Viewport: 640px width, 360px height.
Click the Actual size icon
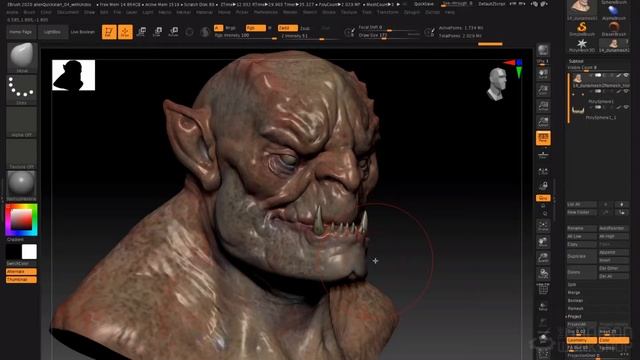(543, 106)
